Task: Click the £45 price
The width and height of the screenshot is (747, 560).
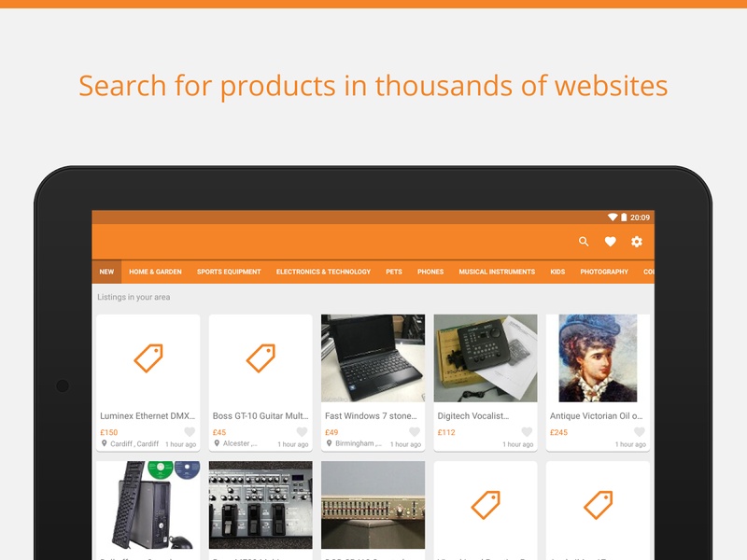Action: pyautogui.click(x=219, y=432)
